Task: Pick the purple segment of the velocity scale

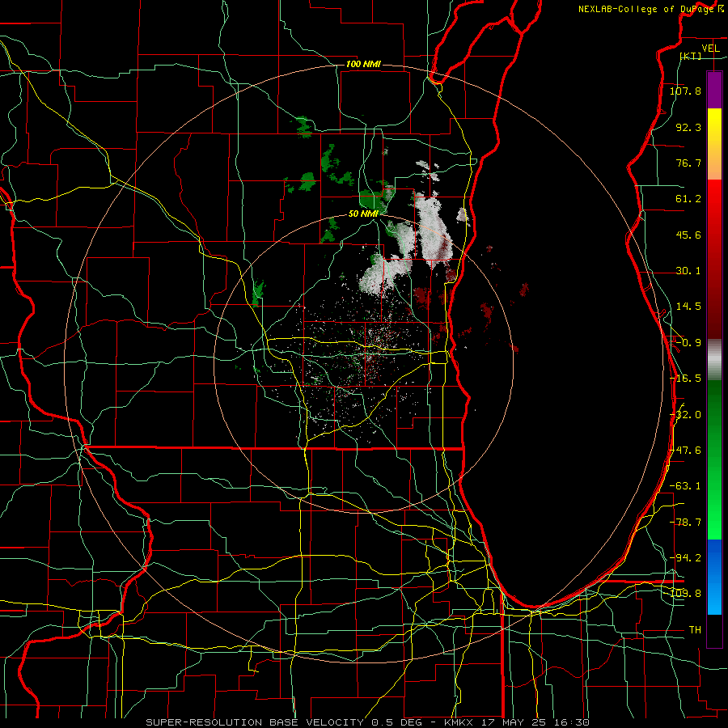Action: click(714, 91)
